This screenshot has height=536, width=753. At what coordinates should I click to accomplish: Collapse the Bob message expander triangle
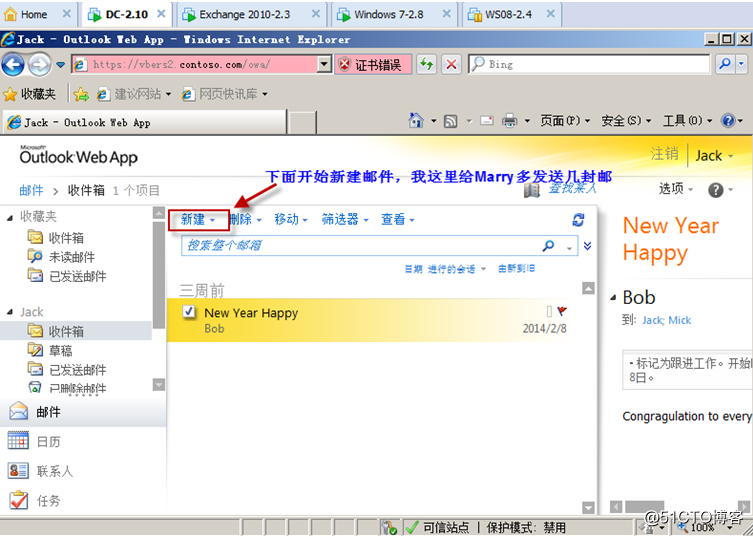613,298
